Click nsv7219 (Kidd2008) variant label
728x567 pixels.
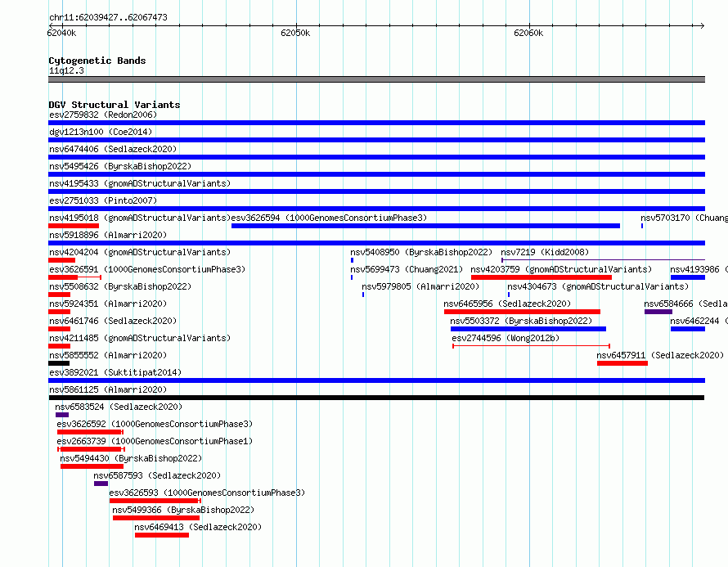coord(545,252)
